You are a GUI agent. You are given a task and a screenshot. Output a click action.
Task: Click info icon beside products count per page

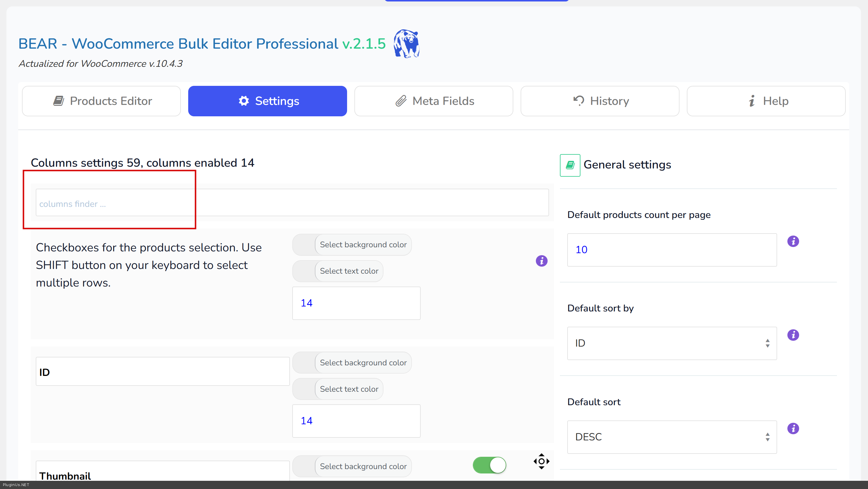point(793,241)
